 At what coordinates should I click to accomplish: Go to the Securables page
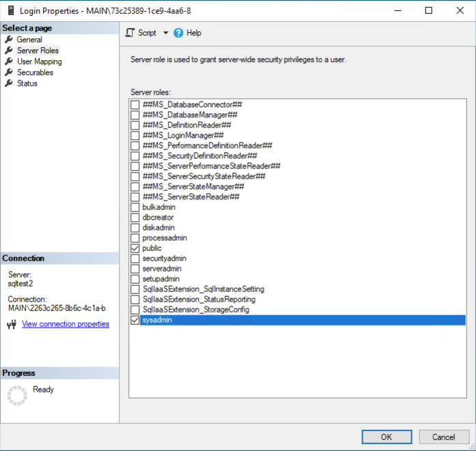pyautogui.click(x=35, y=72)
